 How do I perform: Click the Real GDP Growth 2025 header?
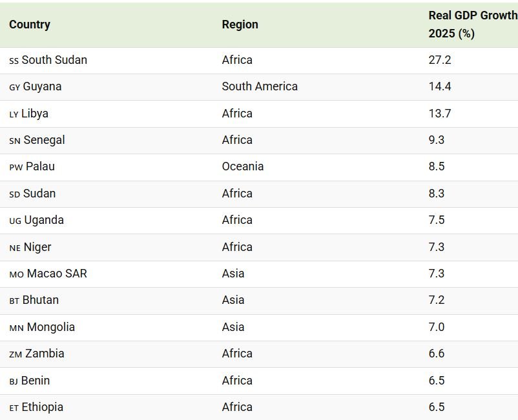coord(473,25)
